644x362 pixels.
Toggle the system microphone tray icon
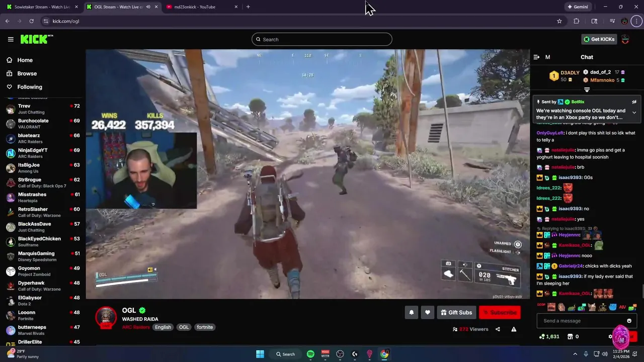point(586,354)
